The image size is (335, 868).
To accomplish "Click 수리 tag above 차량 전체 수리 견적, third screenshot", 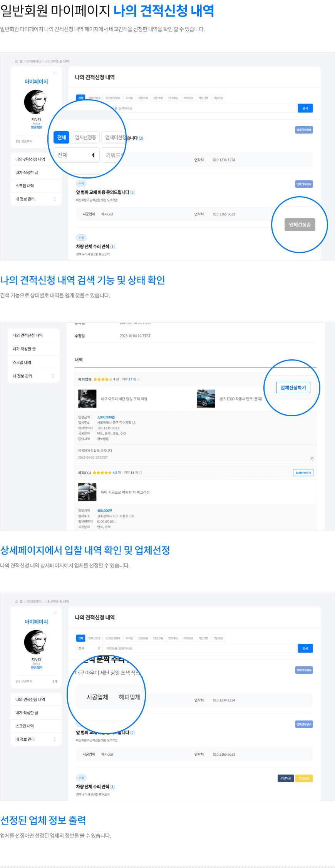I will [x=81, y=778].
